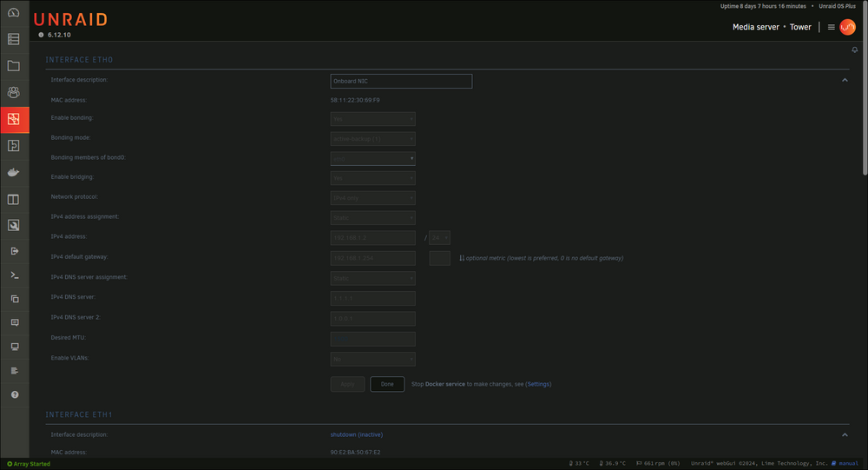Click the IPv4 DNS server 2 field
The image size is (868, 470).
(x=372, y=319)
